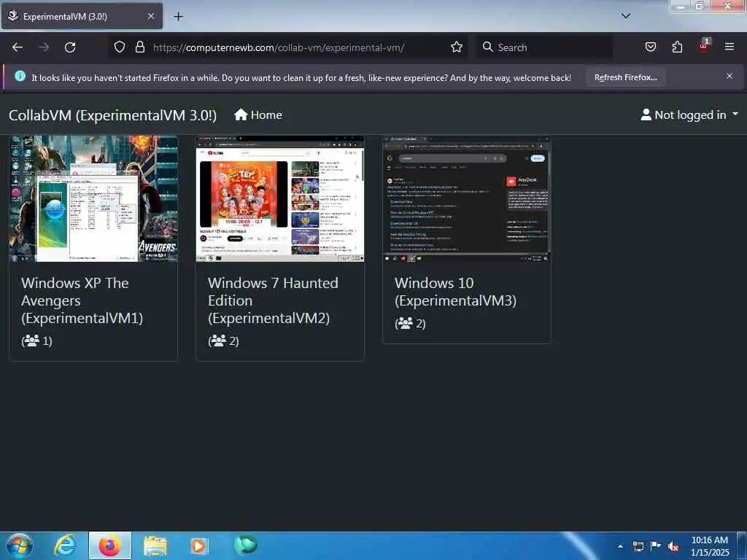Click the forward navigation arrow
Screen dimensions: 747x560
pos(44,47)
